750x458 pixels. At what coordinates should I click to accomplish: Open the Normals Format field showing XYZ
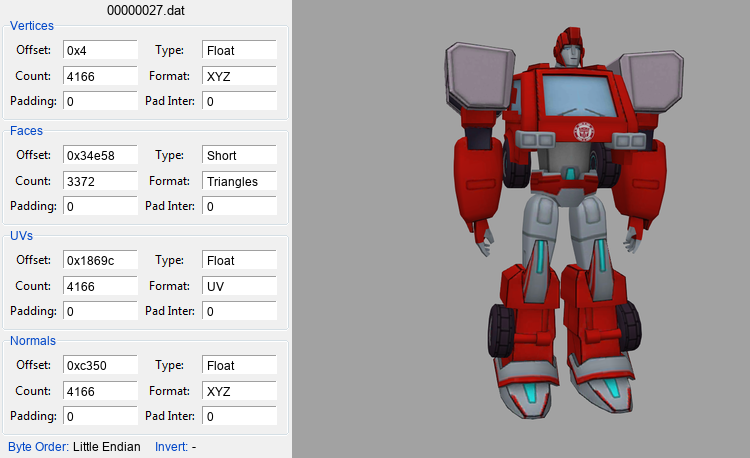(239, 391)
